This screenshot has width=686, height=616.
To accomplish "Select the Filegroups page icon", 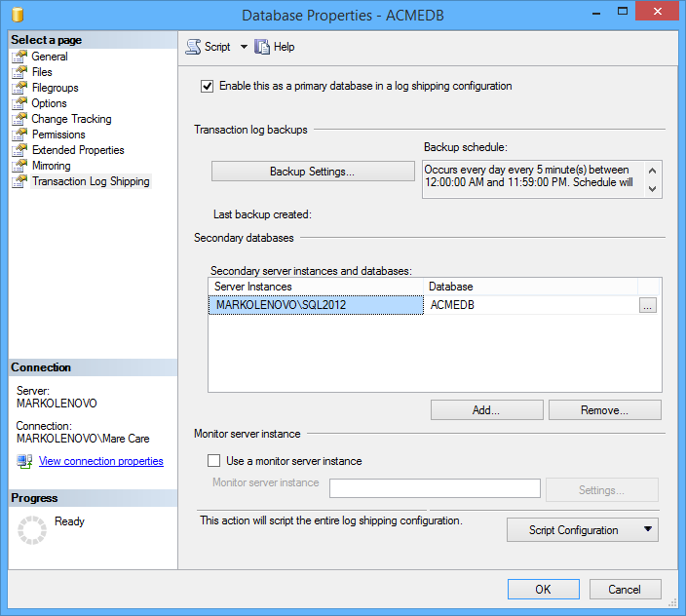I will point(19,88).
